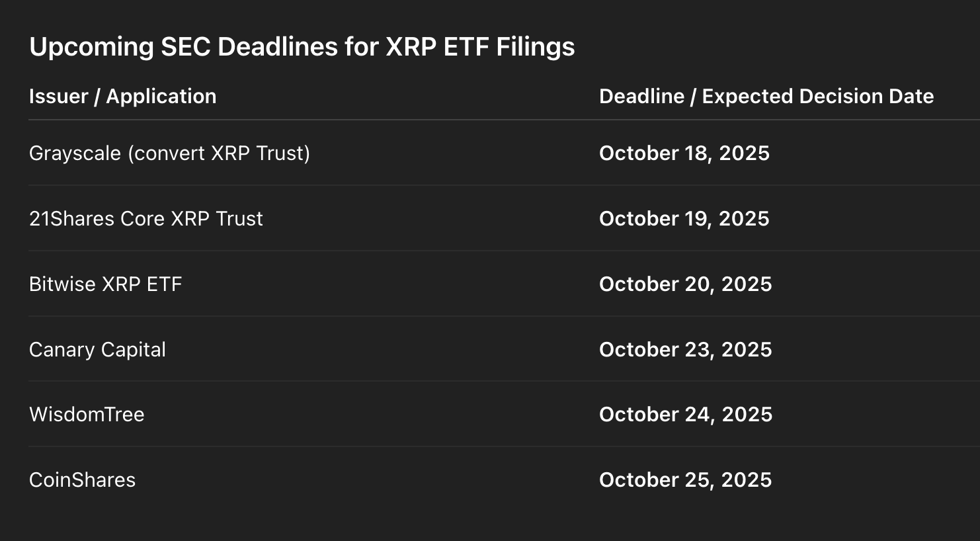The image size is (980, 541).
Task: Click the "Deadline" word in column header
Action: click(x=641, y=97)
